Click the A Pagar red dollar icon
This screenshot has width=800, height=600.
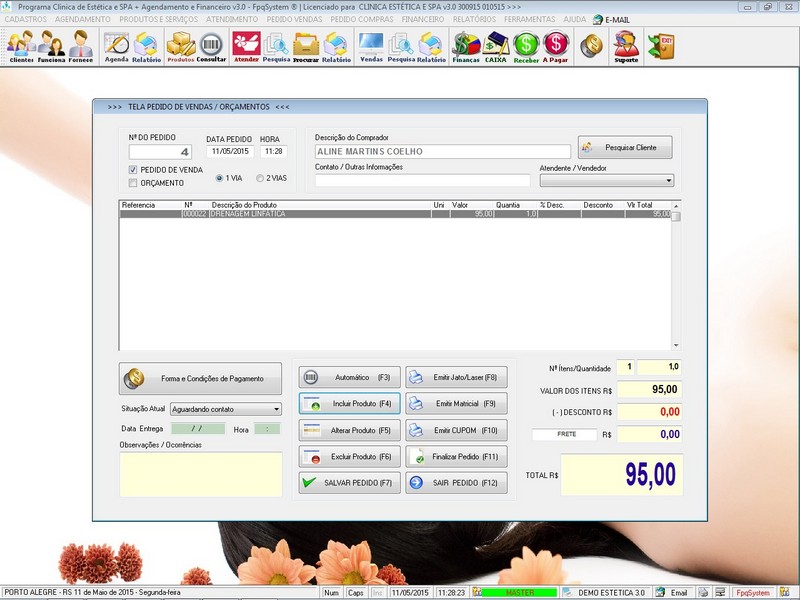[556, 46]
